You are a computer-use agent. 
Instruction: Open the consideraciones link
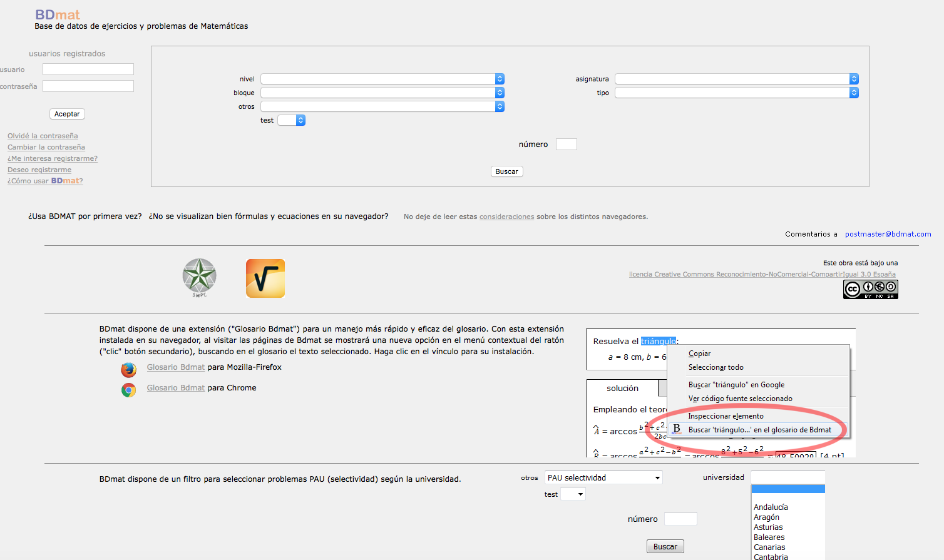(507, 216)
